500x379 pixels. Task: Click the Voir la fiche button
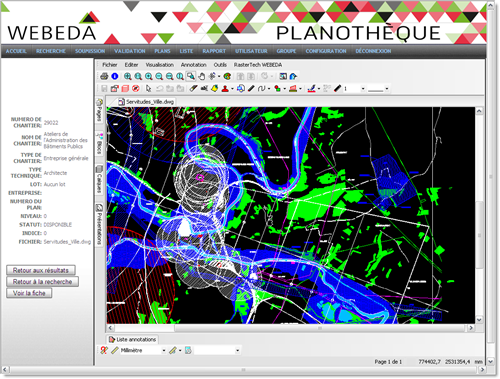29,293
